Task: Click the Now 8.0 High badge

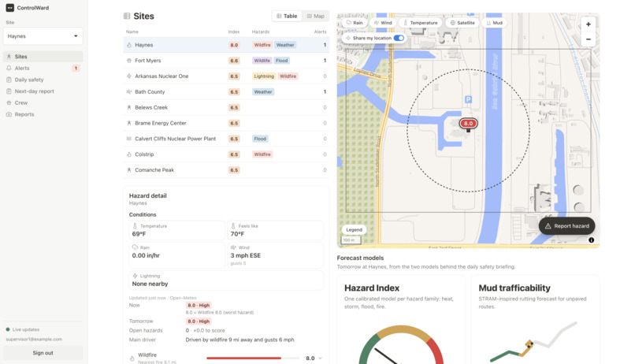Action: pyautogui.click(x=199, y=305)
